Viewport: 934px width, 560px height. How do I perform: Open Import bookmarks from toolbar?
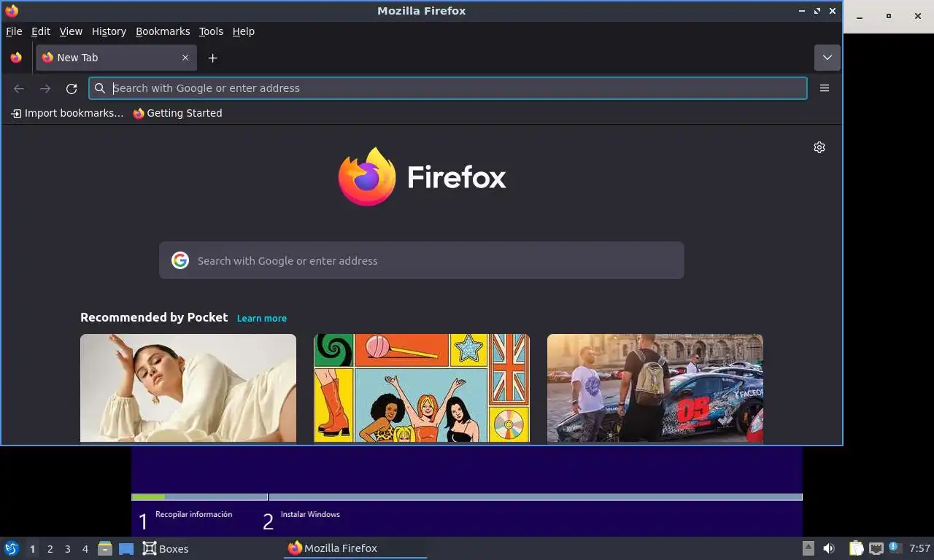67,113
